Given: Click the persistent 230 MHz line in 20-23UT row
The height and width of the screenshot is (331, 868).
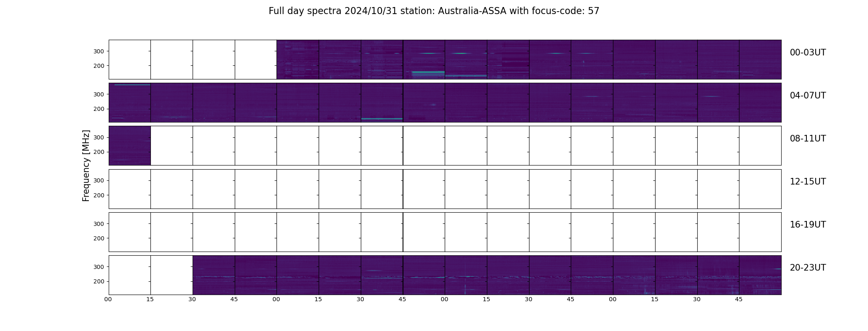Looking at the screenshot, I should (x=487, y=277).
